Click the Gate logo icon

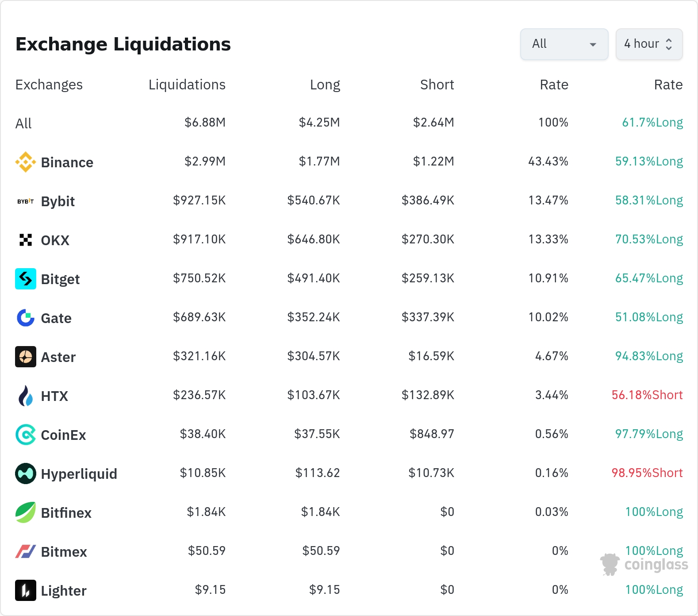26,318
